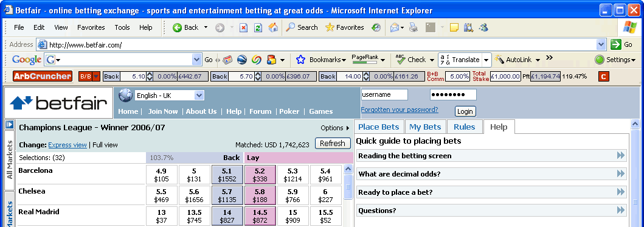The height and width of the screenshot is (227, 644).
Task: Open the Google toolbar Settings menu
Action: 615,60
